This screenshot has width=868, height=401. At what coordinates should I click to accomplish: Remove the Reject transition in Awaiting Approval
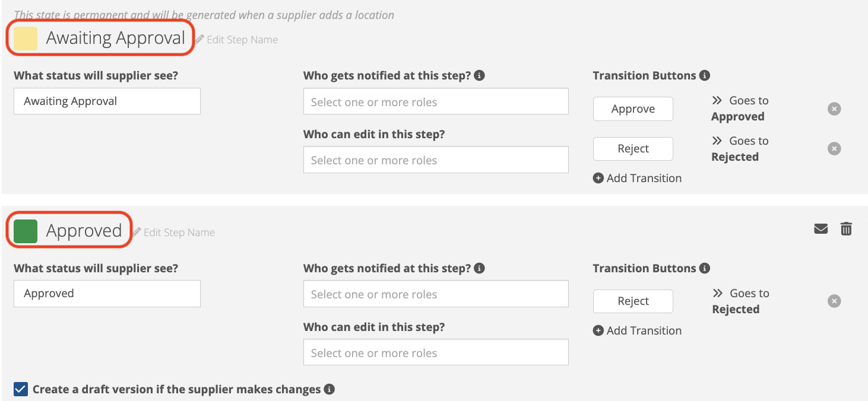click(x=834, y=149)
